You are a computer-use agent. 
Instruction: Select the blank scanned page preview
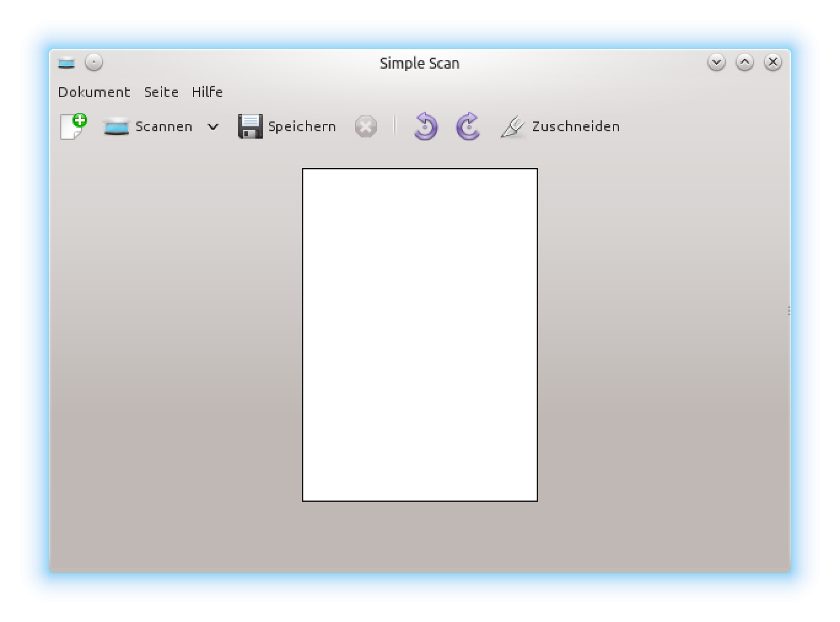tap(420, 335)
